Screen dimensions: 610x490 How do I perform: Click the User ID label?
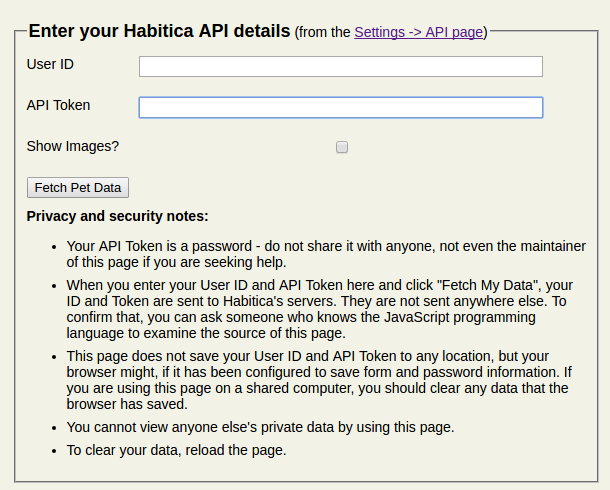tap(50, 65)
